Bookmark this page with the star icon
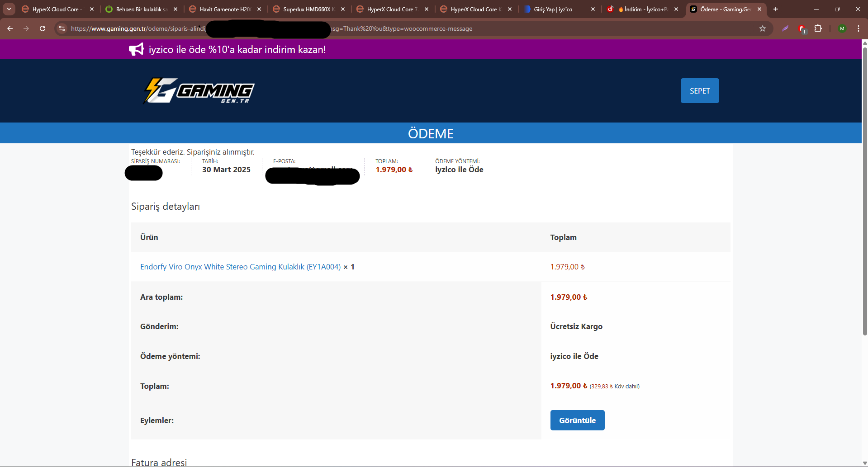The image size is (868, 467). click(763, 28)
